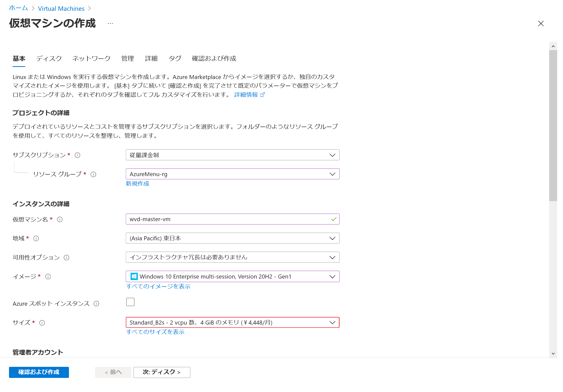Click info icon next to サイズ
563x392 pixels.
tap(42, 323)
